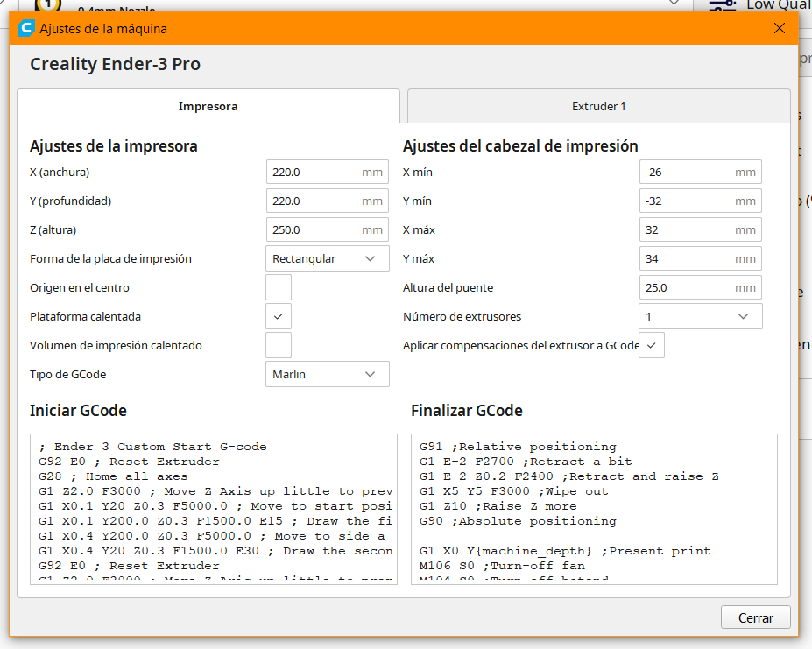Edit the Z (altura) height field

[328, 230]
